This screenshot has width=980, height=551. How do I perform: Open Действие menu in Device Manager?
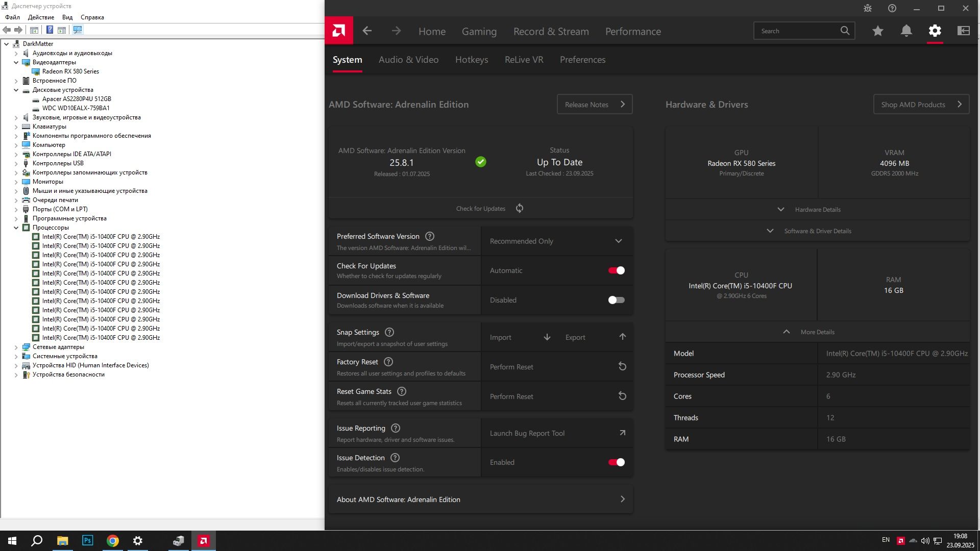41,17
